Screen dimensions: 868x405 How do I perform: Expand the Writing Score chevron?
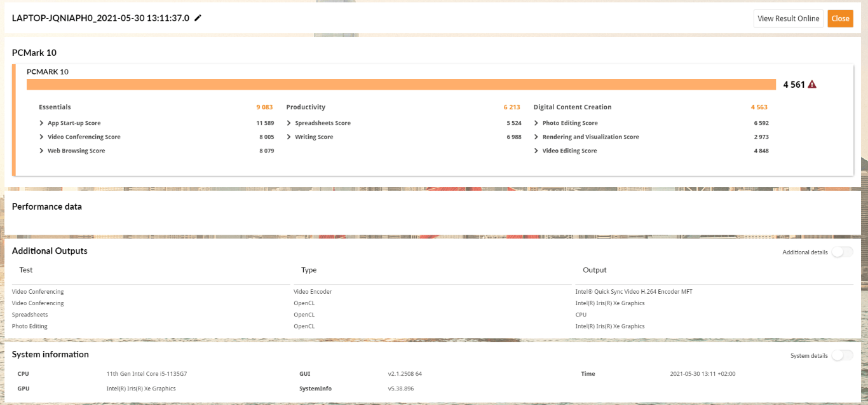tap(289, 137)
